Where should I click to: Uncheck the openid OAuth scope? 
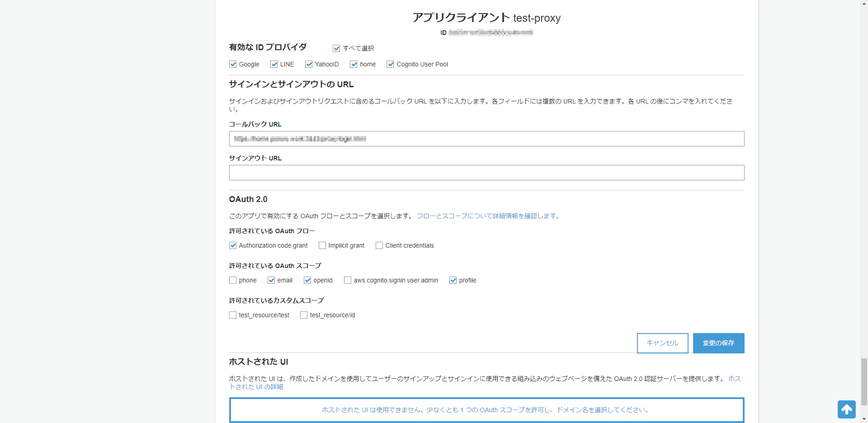coord(307,280)
